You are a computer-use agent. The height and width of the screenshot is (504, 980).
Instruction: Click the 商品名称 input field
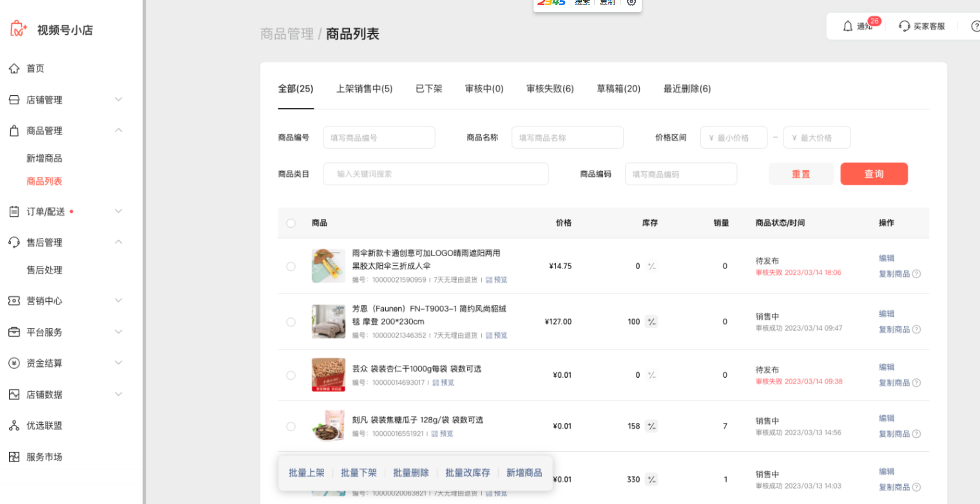567,137
